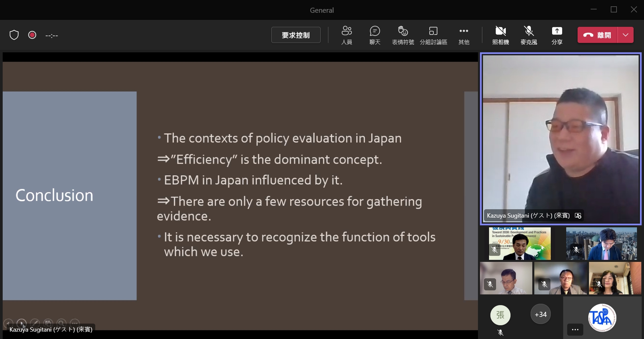Click the 要求控制 request control button
Screen dimensions: 644x339
[x=296, y=35]
